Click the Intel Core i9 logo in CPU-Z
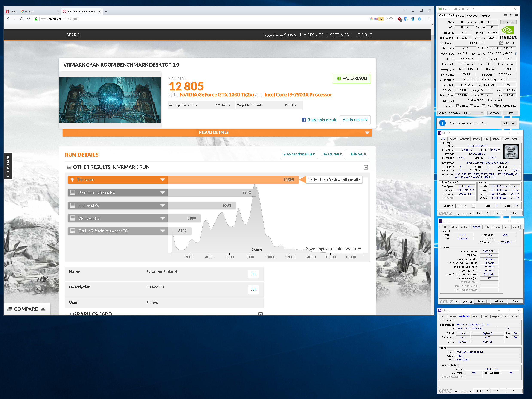The image size is (532, 399). click(x=511, y=152)
